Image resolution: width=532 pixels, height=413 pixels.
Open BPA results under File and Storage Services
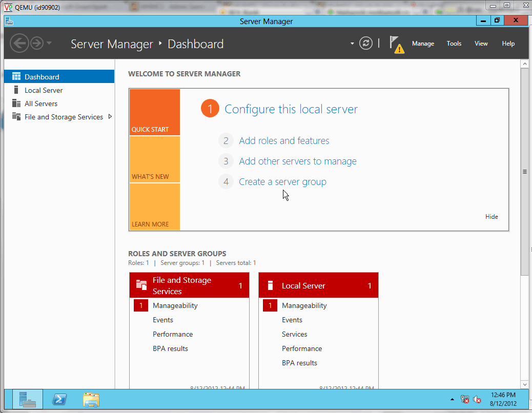coord(170,348)
